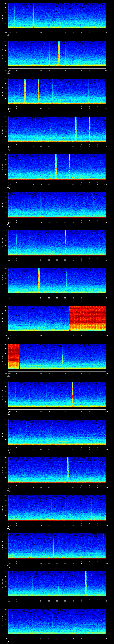
Task: Click the burst near 39 seconds in 11:13:00 panel
Action: (72, 394)
